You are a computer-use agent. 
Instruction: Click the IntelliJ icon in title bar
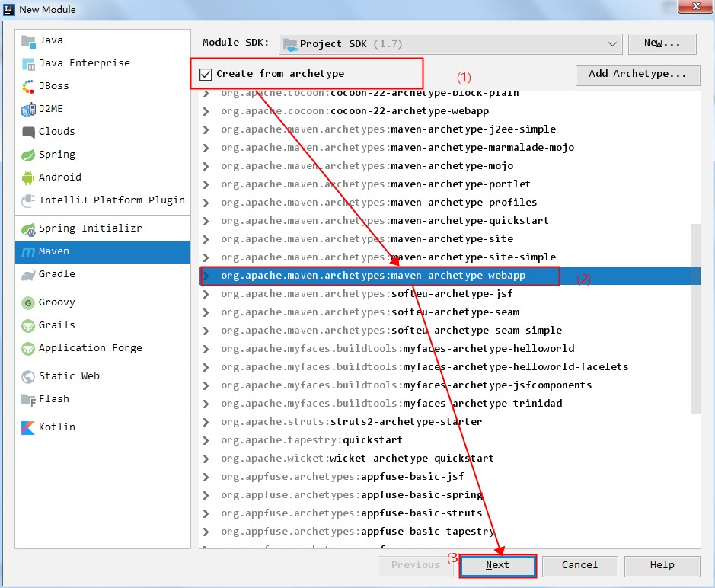tap(8, 9)
